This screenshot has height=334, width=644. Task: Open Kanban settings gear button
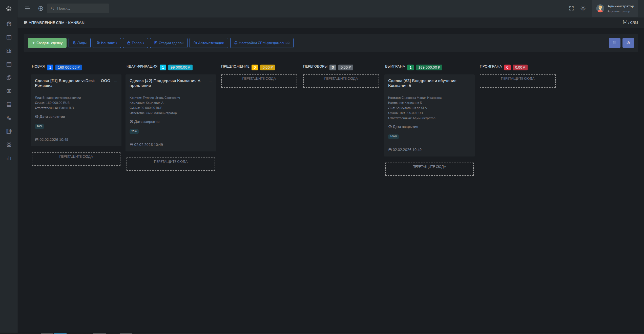click(628, 43)
